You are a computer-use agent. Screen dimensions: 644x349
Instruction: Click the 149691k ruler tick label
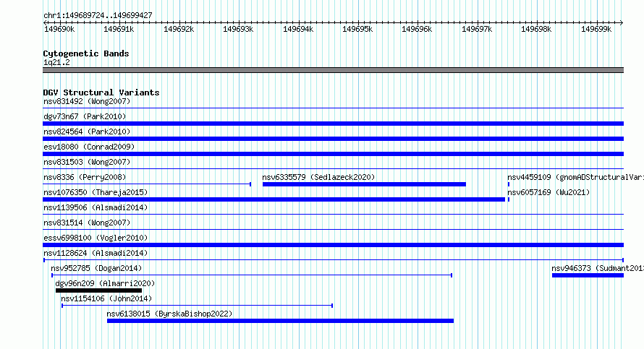(119, 29)
